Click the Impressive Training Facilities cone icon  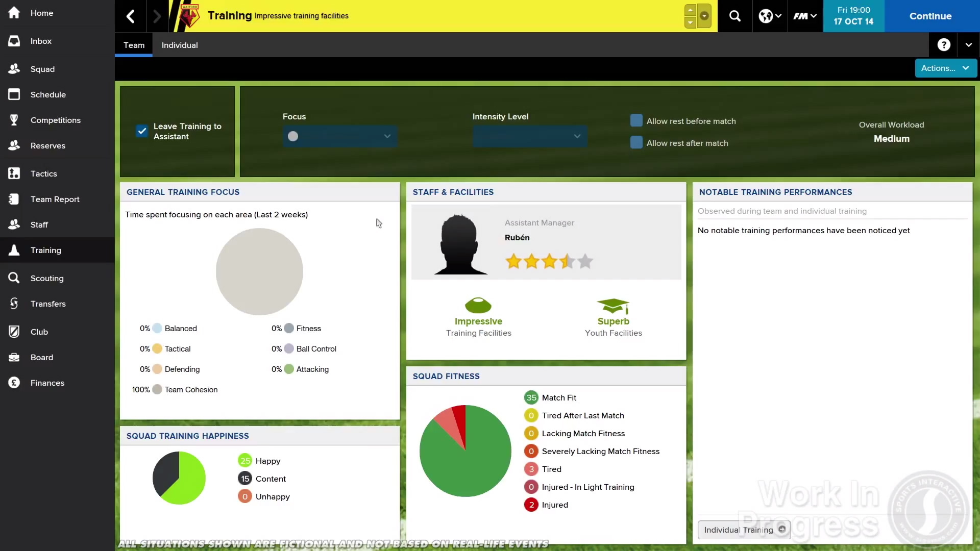tap(478, 306)
